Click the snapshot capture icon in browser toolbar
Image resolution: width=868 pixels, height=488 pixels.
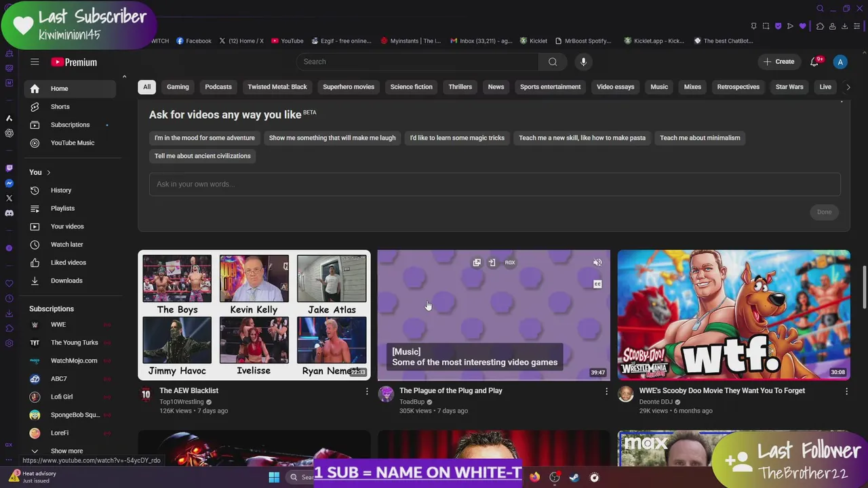coord(766,26)
